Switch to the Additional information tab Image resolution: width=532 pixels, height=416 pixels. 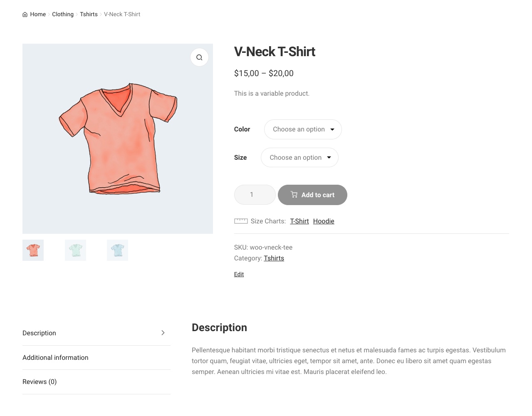click(55, 358)
